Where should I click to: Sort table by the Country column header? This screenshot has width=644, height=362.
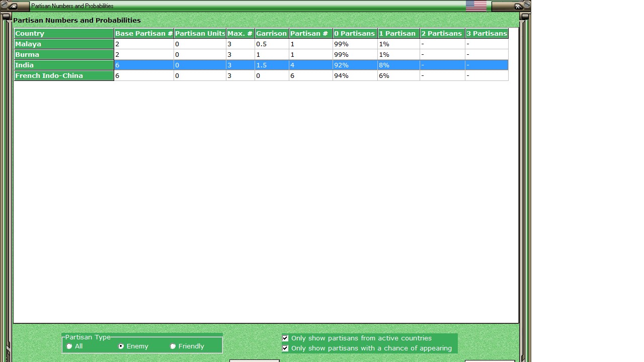pyautogui.click(x=64, y=33)
